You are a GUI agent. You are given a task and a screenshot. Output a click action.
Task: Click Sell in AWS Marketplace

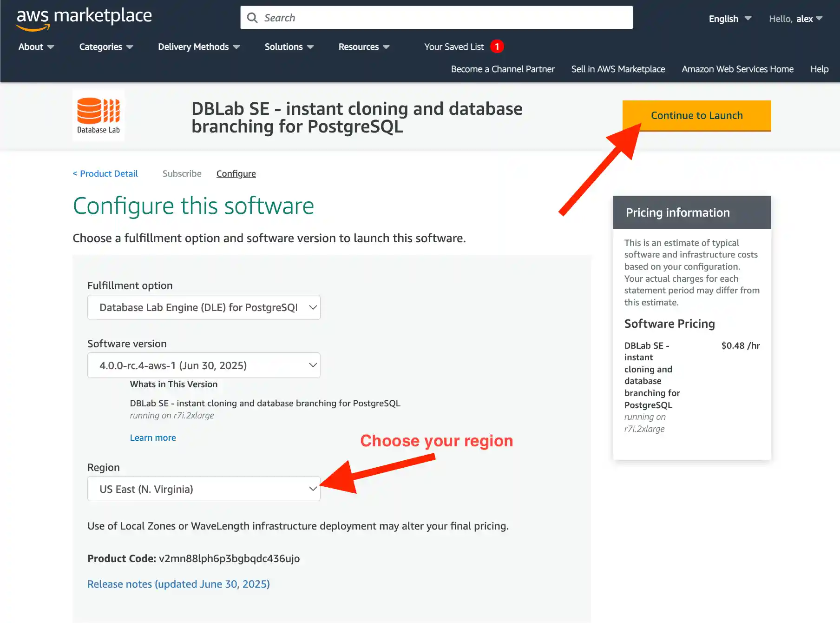(x=618, y=69)
